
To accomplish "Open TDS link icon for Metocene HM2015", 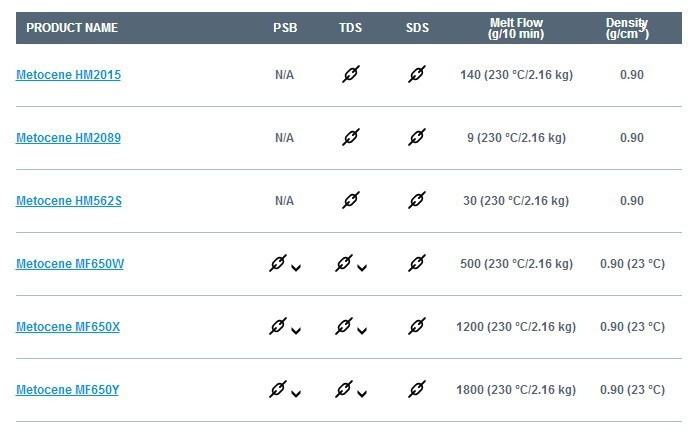I will click(x=351, y=74).
